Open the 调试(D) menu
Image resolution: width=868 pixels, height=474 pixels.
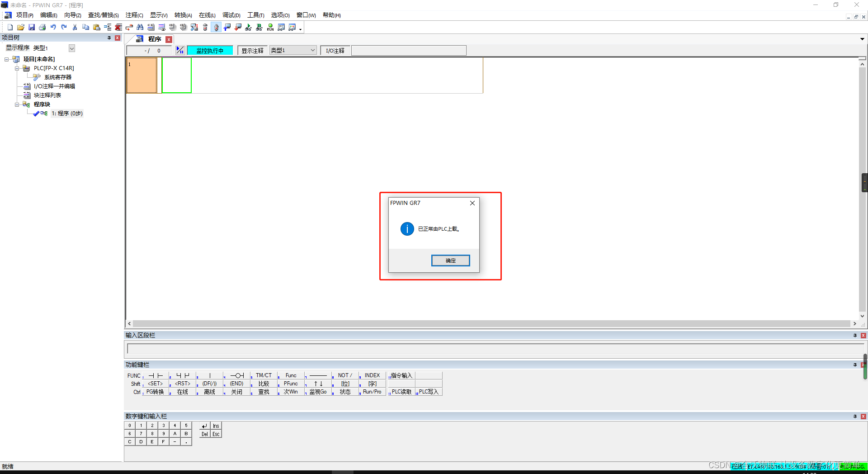231,15
